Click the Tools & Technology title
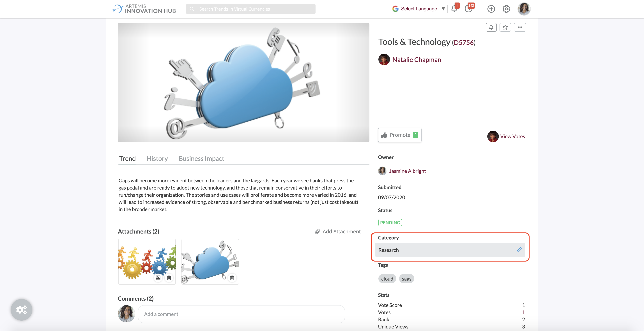Viewport: 644px width, 331px height. pos(414,42)
